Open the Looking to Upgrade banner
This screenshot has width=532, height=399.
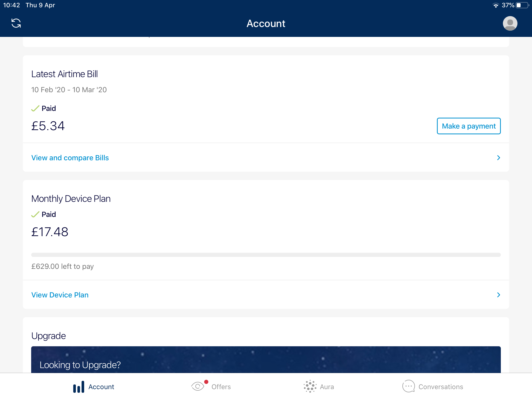(x=266, y=360)
